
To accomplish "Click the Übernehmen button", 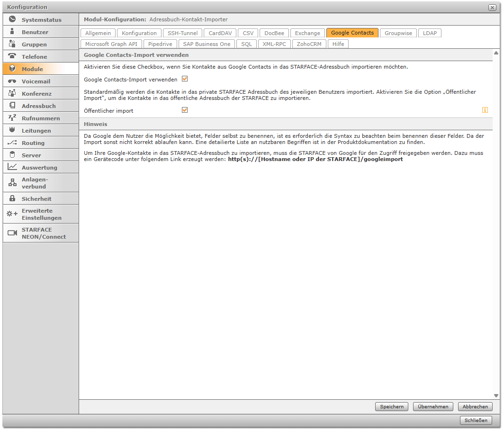I will (x=433, y=406).
